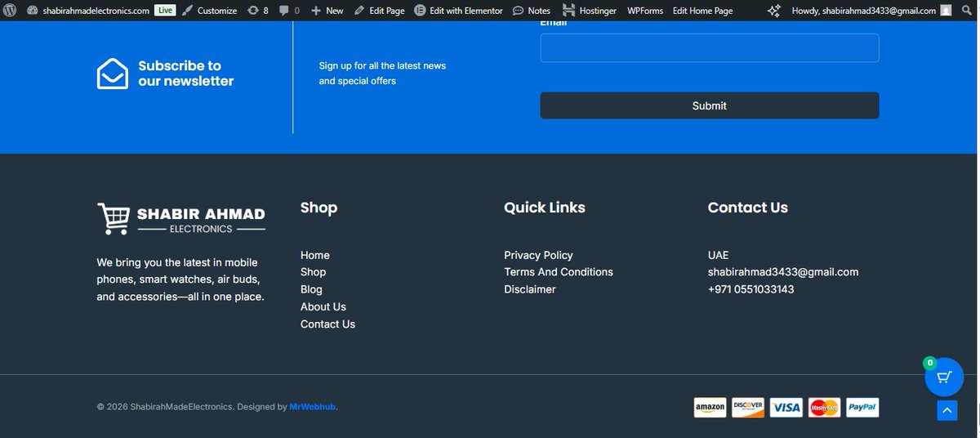This screenshot has height=438, width=980.
Task: Click the PayPal payment icon
Action: (x=862, y=407)
